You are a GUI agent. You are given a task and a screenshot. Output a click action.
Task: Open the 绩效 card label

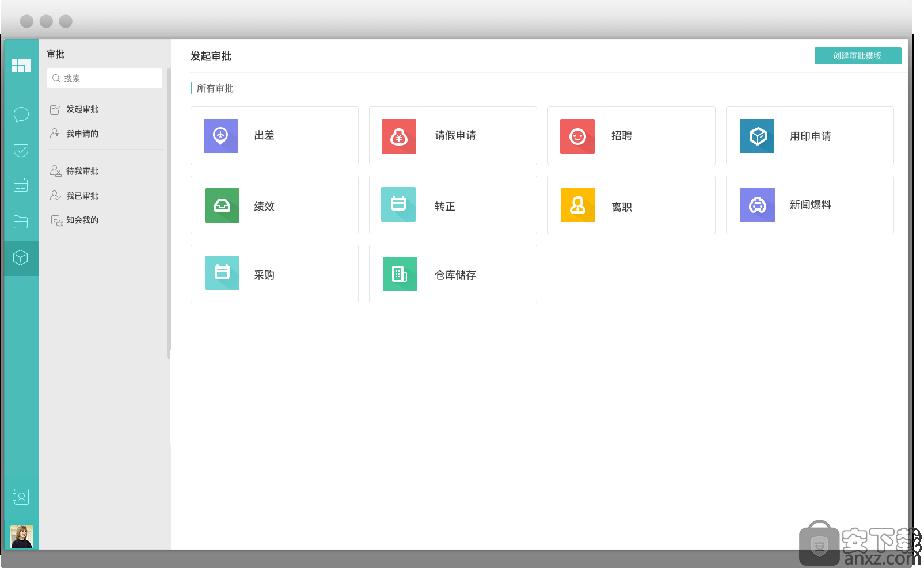(264, 206)
